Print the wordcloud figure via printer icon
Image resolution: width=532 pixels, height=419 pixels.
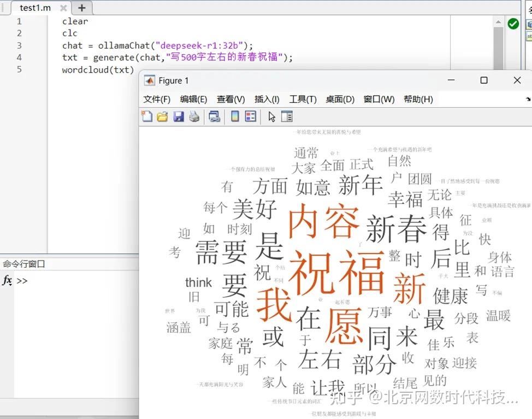click(194, 116)
